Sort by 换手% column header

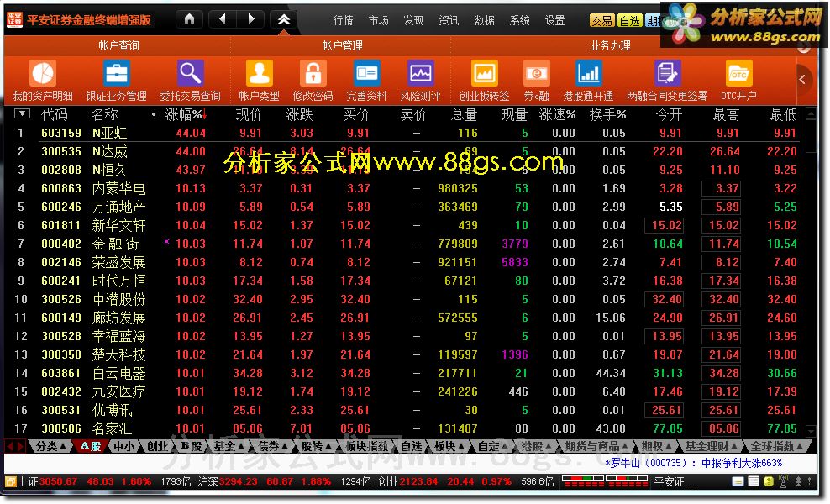[607, 114]
